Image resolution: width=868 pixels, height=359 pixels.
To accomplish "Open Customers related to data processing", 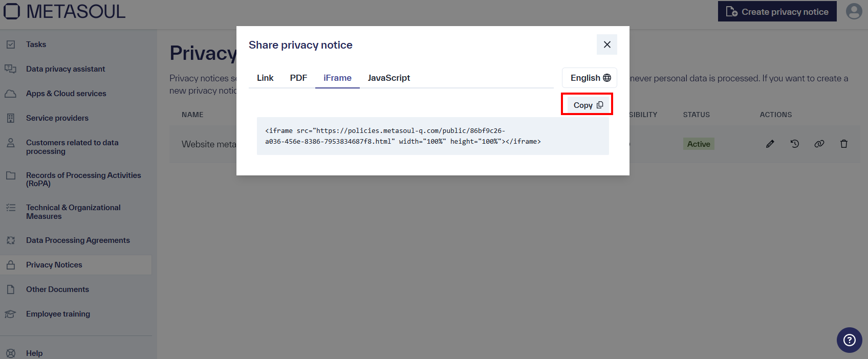I will 72,147.
